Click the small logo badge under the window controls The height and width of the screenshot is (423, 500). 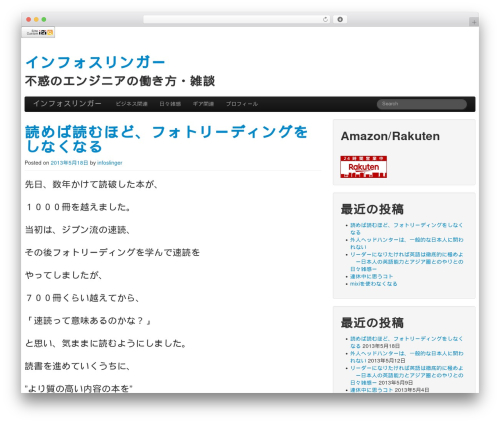[x=38, y=32]
